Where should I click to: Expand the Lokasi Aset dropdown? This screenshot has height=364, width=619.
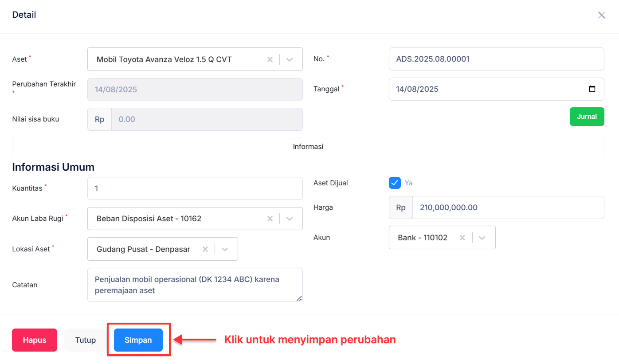pyautogui.click(x=225, y=249)
